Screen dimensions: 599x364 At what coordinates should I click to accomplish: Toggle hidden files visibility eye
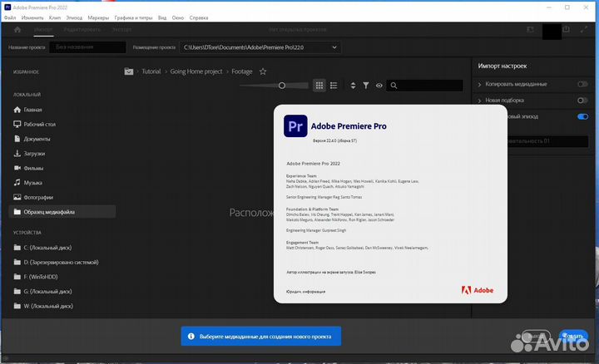(379, 86)
